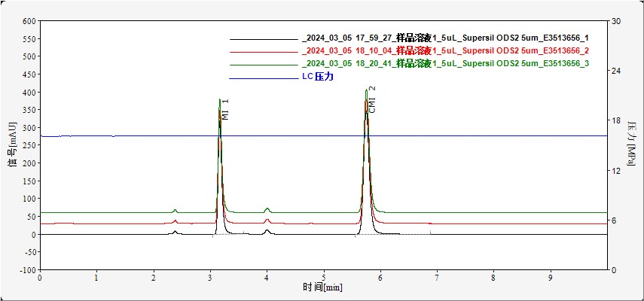644x301 pixels.
Task: Select legend entry ending in E3513656_1
Action: 444,38
